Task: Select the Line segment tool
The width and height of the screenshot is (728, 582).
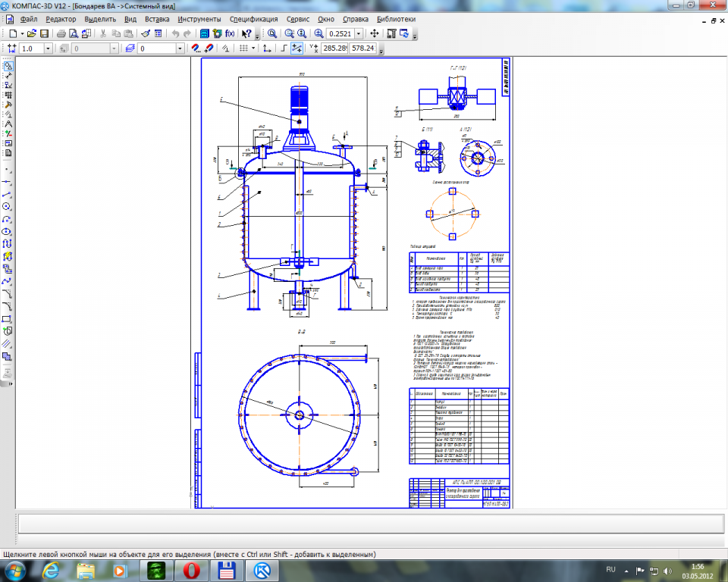Action: click(x=7, y=195)
